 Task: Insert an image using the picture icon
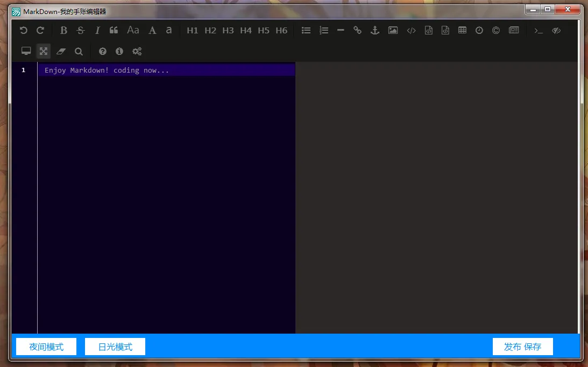coord(393,31)
